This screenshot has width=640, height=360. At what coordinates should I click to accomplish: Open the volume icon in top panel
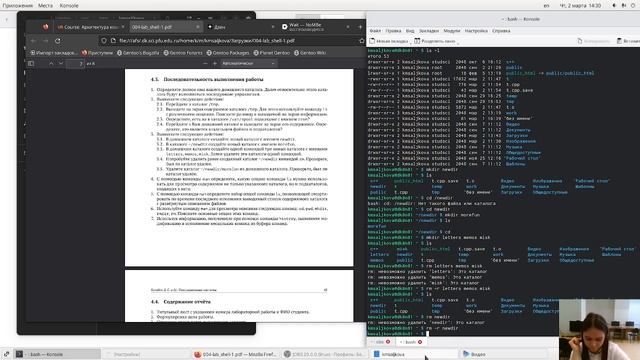click(x=614, y=6)
